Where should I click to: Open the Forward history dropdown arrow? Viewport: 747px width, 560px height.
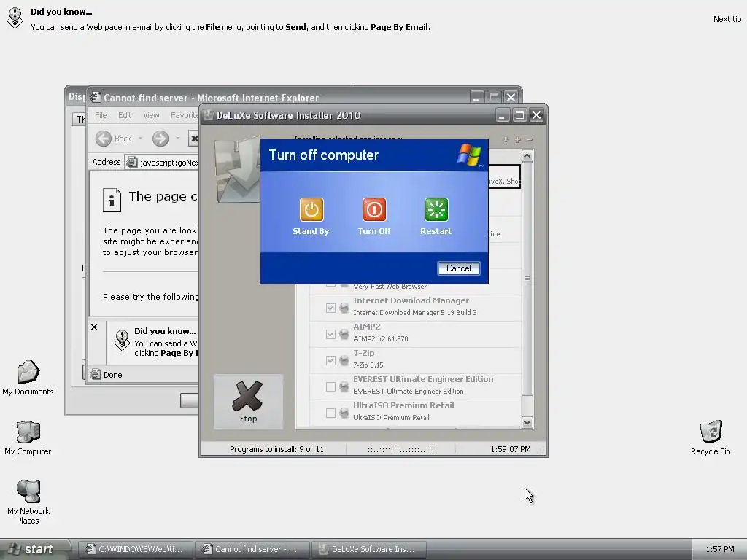point(178,139)
